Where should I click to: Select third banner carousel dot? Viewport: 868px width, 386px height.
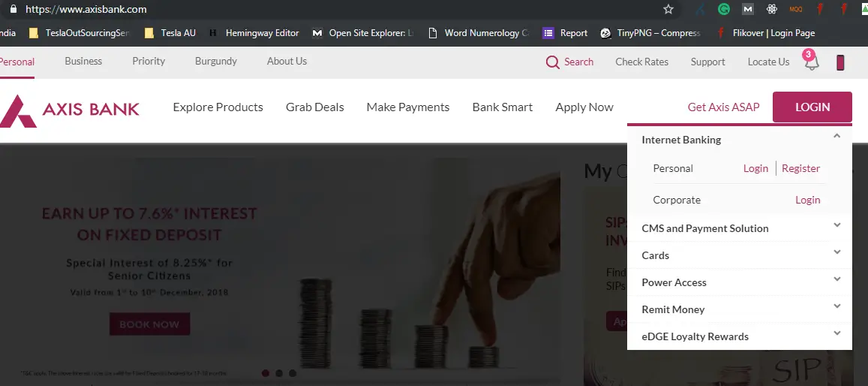pyautogui.click(x=293, y=373)
